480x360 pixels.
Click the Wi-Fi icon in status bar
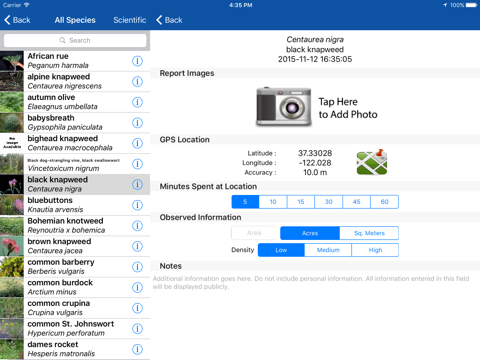[26, 5]
